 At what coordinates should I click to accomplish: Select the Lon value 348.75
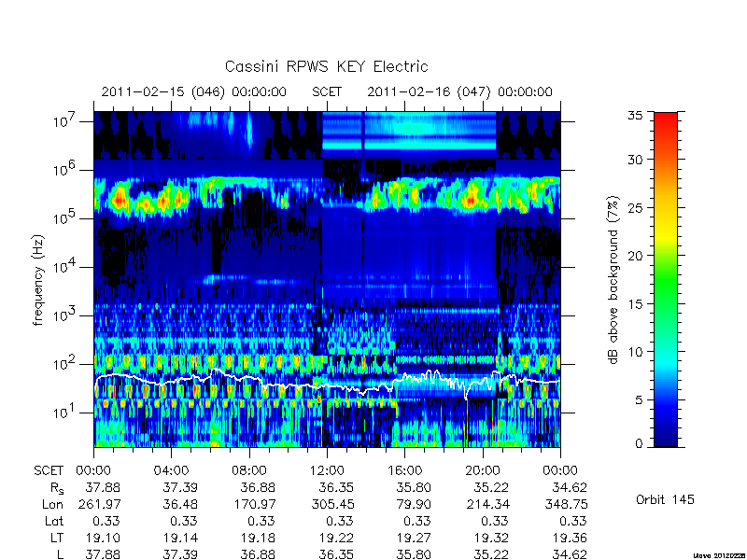tap(566, 504)
